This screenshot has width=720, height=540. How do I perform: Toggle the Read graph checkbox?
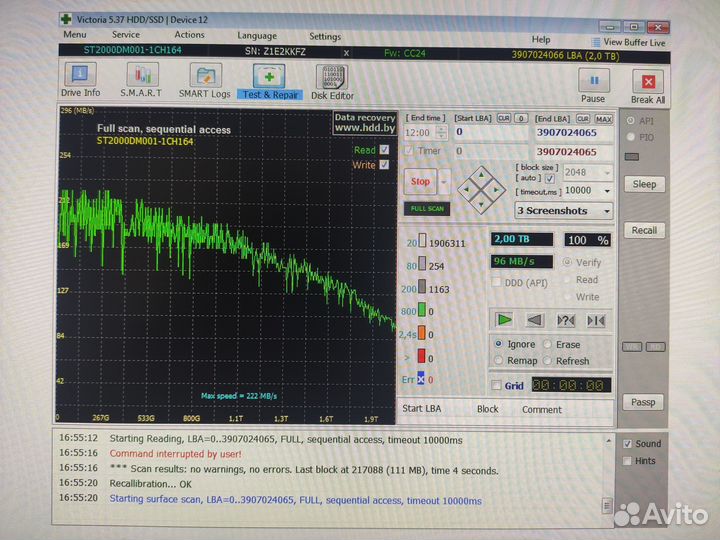click(x=383, y=150)
